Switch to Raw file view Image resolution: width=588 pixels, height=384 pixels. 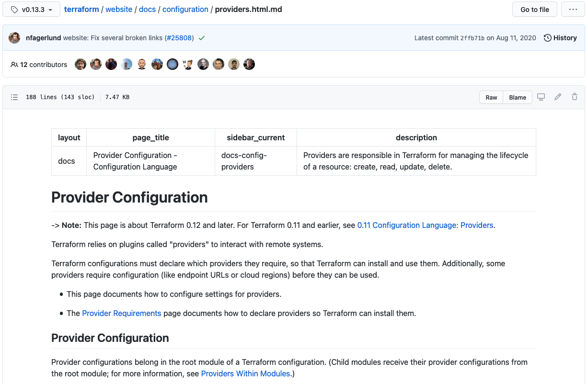(491, 97)
